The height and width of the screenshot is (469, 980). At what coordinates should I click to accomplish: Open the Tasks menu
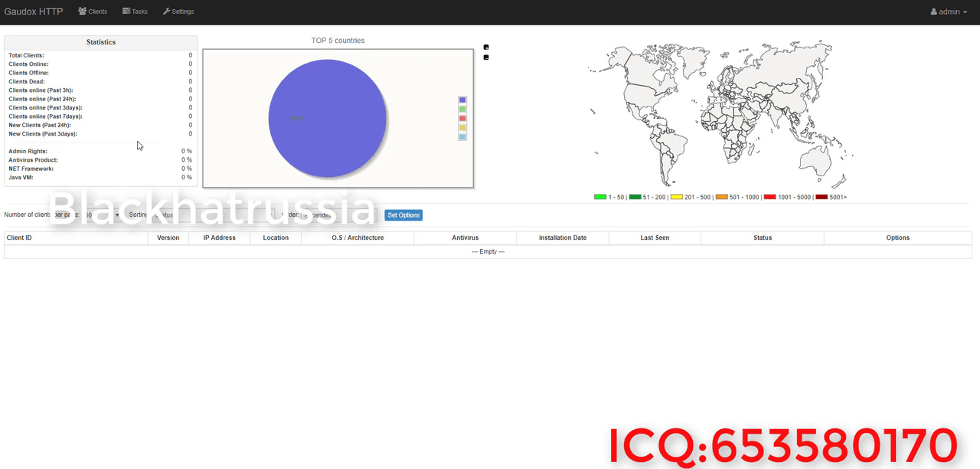[x=135, y=11]
